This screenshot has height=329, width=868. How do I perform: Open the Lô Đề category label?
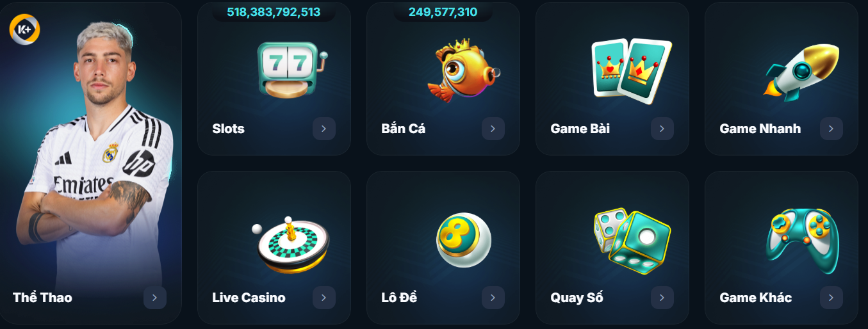pos(399,297)
